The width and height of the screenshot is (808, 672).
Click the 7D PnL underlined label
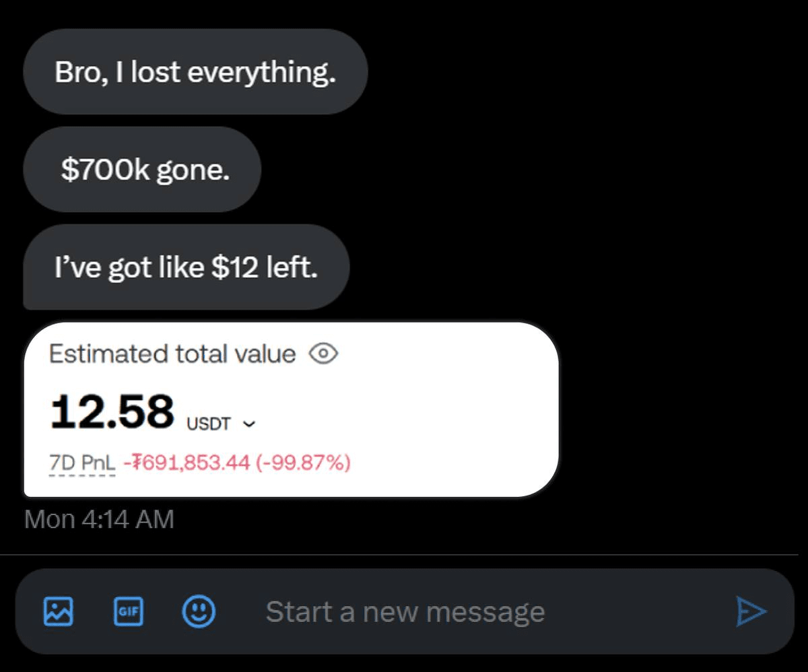pos(82,463)
